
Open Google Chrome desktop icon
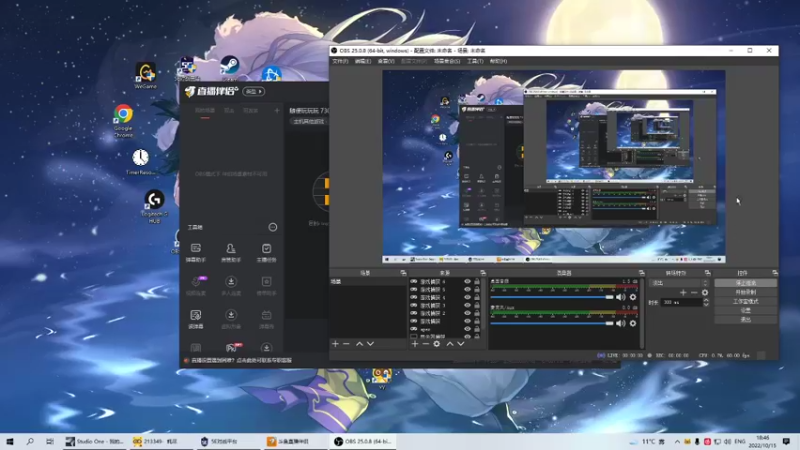pos(123,120)
